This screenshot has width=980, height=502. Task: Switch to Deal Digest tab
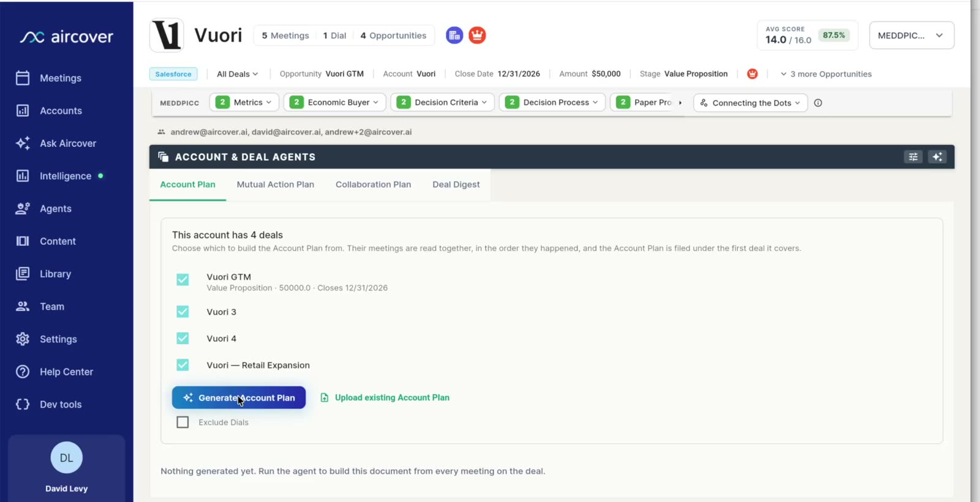456,184
